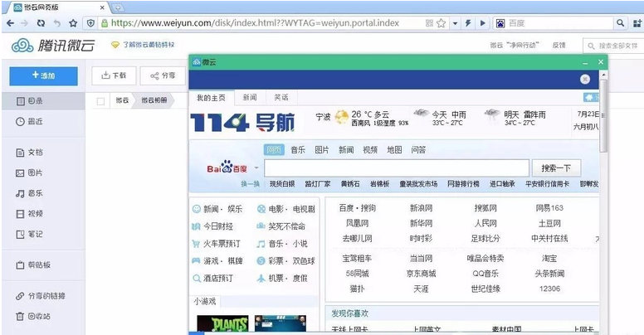Switch to the 新闻 tab in popup
This screenshot has height=335, width=644.
click(x=250, y=98)
